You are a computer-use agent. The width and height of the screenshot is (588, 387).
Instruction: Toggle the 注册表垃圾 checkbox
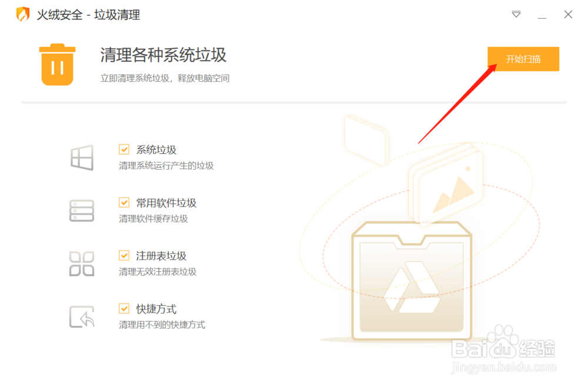pos(124,255)
